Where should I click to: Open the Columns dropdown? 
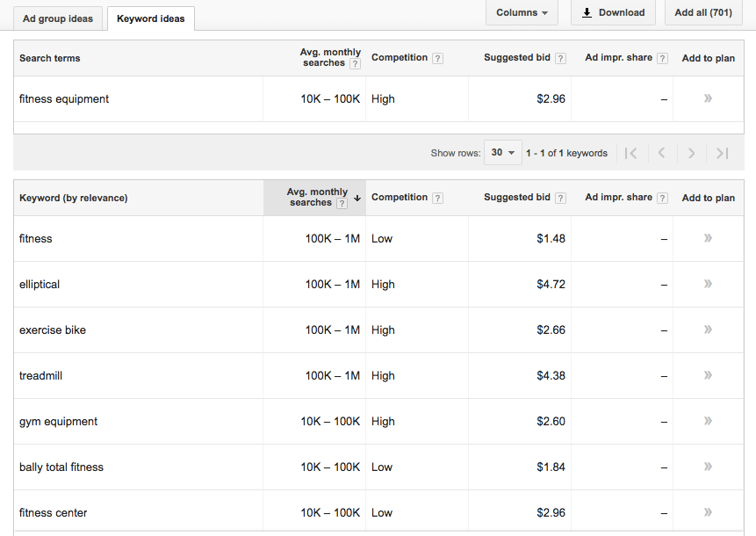coord(522,12)
